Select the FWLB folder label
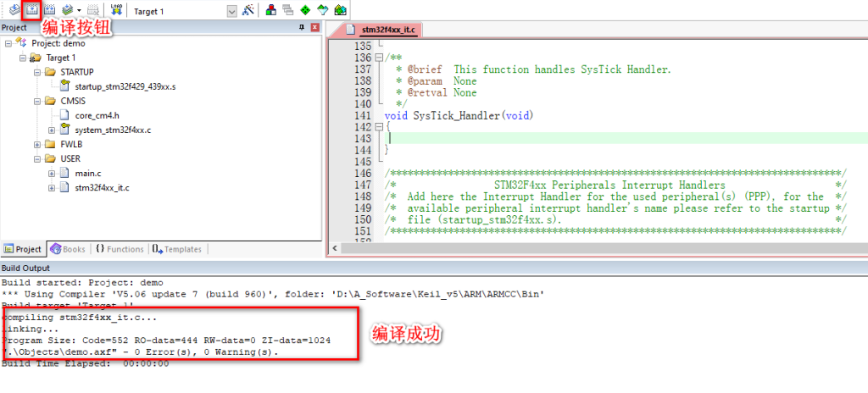 [71, 145]
